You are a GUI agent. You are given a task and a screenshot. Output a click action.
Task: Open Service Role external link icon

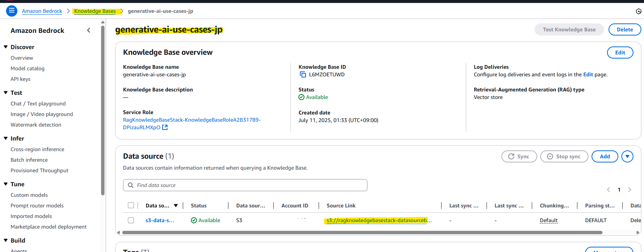pyautogui.click(x=165, y=127)
